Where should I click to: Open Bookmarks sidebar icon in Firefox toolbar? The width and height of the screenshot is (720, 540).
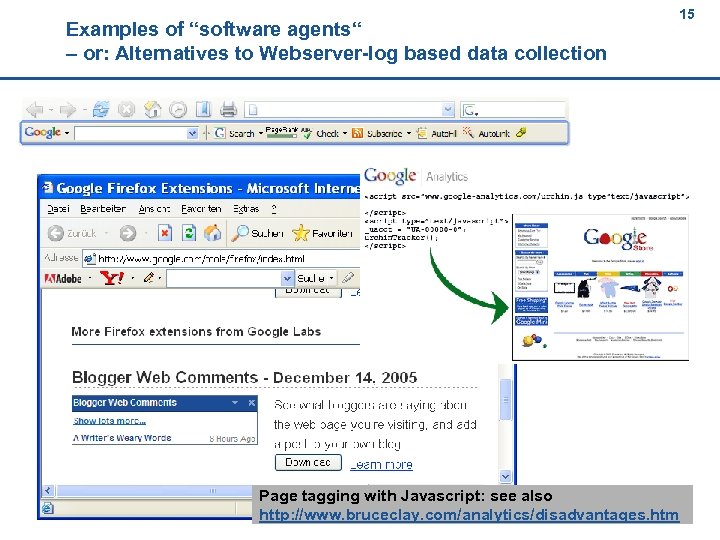[203, 109]
